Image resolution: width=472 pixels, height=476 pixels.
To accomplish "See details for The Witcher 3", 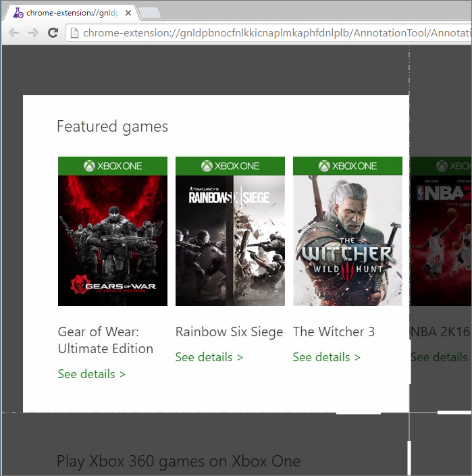I will point(326,357).
